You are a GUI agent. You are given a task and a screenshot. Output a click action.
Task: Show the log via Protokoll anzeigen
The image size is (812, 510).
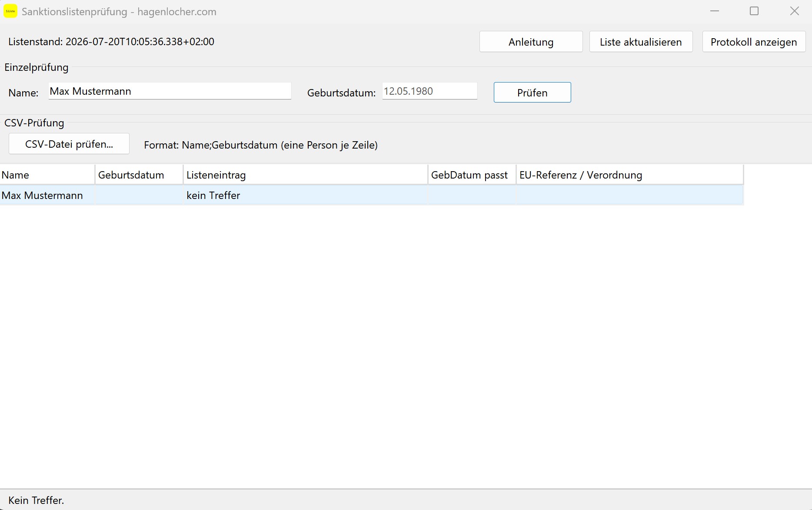(754, 42)
